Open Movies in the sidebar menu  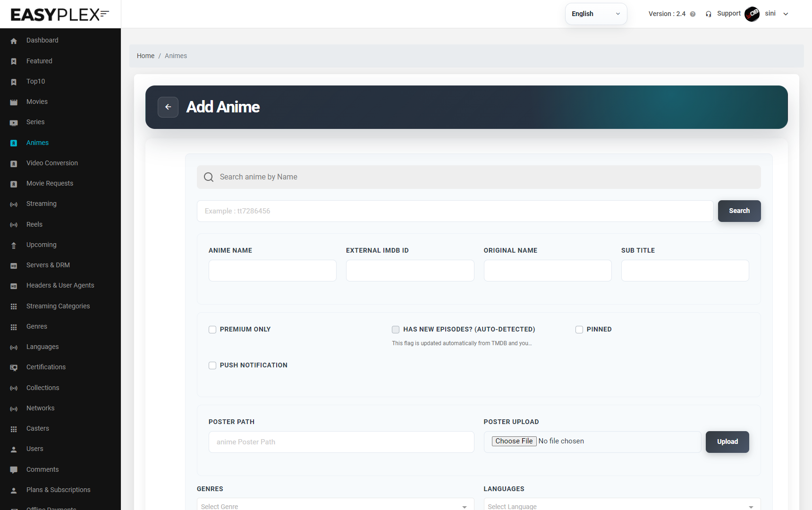tap(37, 102)
